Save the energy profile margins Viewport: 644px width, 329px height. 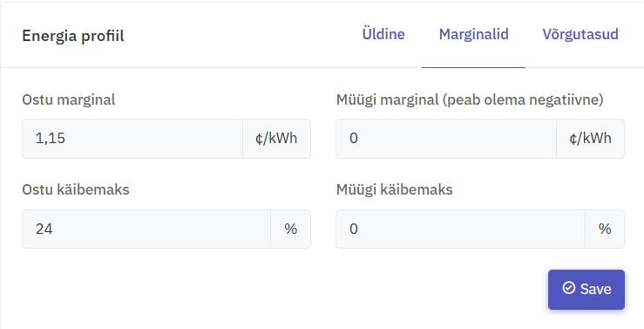(x=586, y=290)
